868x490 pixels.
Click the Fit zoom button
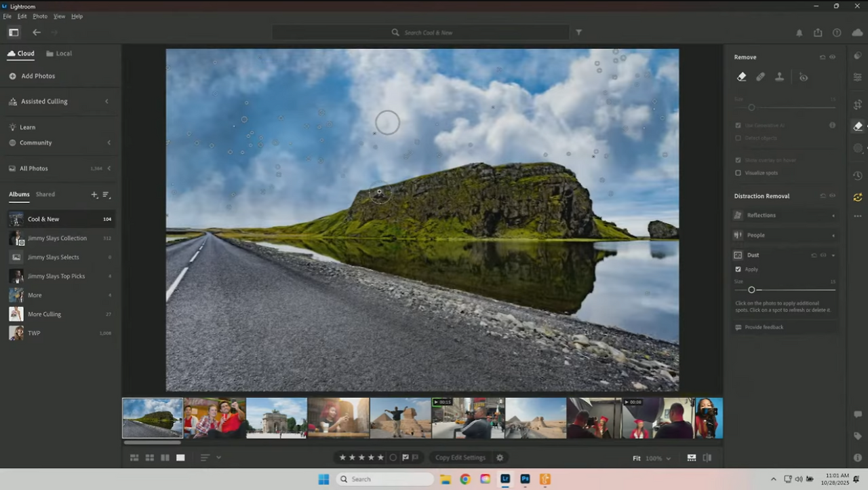click(637, 458)
